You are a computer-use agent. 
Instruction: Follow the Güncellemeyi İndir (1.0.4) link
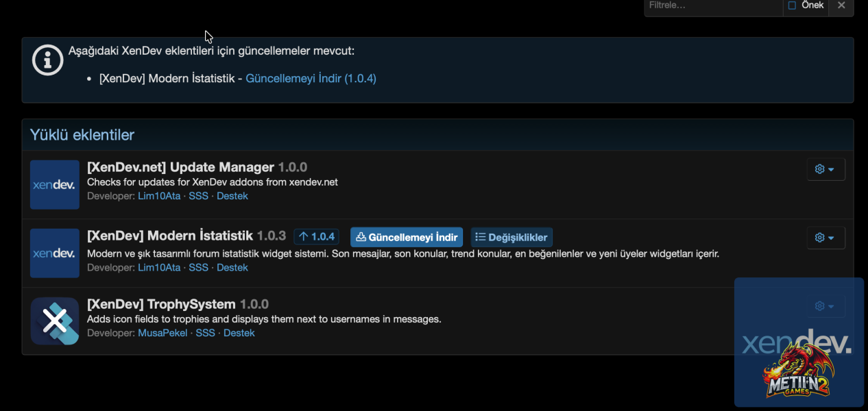tap(311, 78)
